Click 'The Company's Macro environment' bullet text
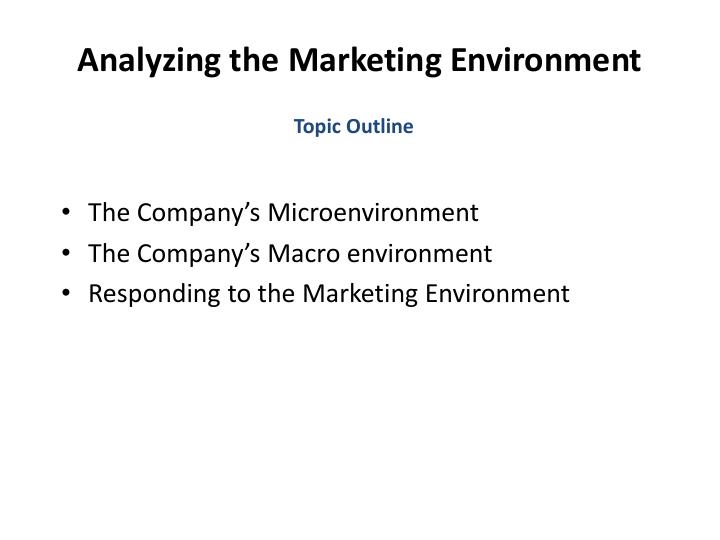 (290, 254)
